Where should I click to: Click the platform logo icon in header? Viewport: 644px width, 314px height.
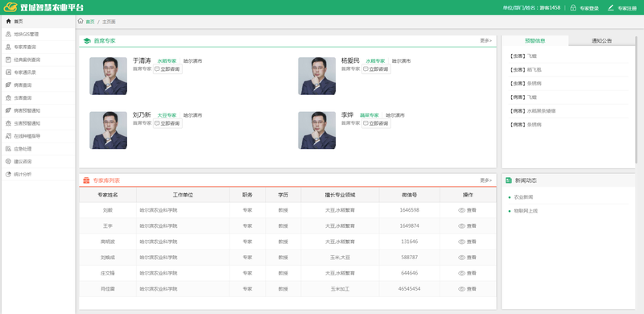[10, 7]
